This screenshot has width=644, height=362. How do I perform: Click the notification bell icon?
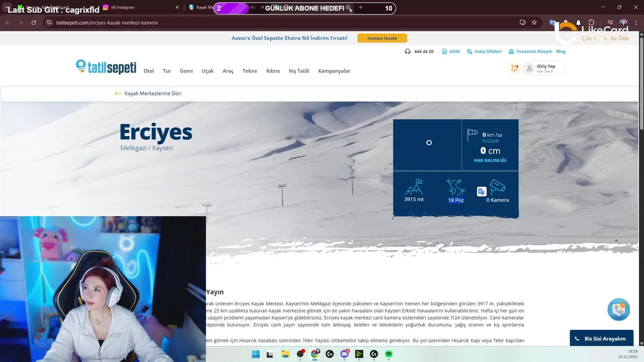coord(514,68)
